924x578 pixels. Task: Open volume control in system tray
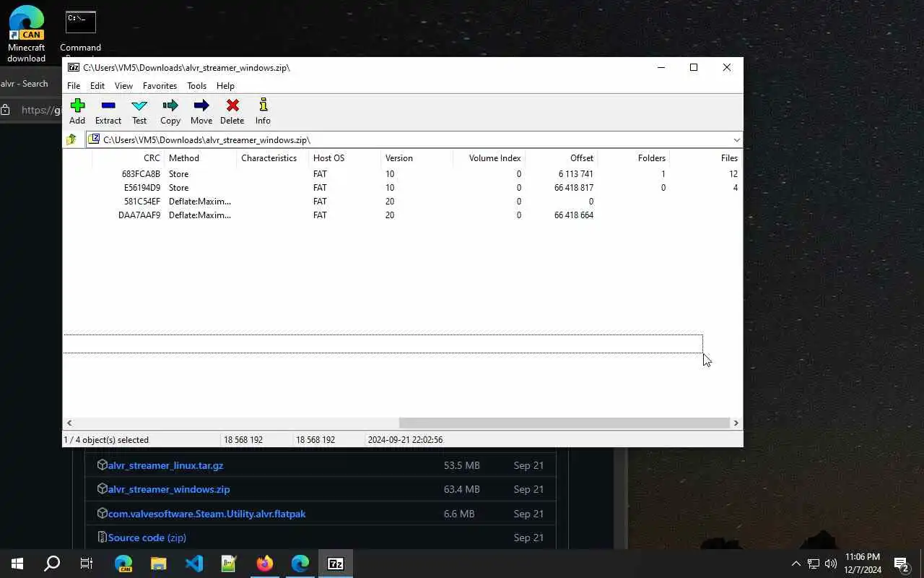tap(831, 564)
